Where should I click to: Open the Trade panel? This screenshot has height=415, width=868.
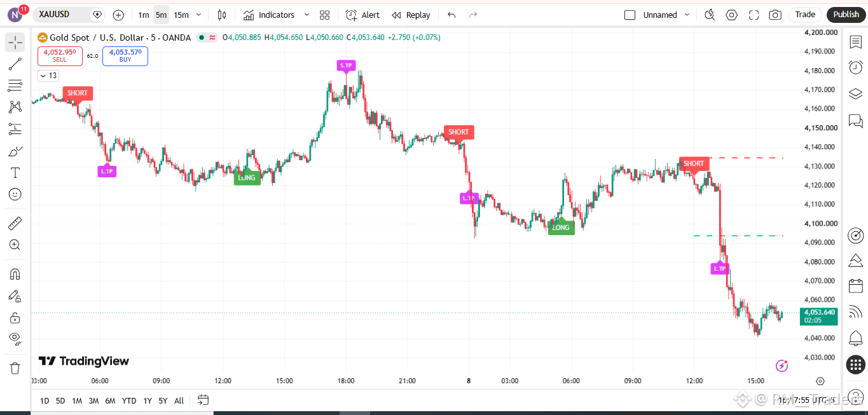pyautogui.click(x=805, y=15)
